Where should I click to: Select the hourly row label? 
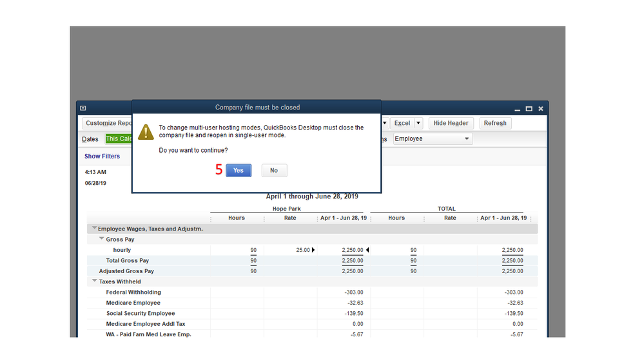click(122, 250)
